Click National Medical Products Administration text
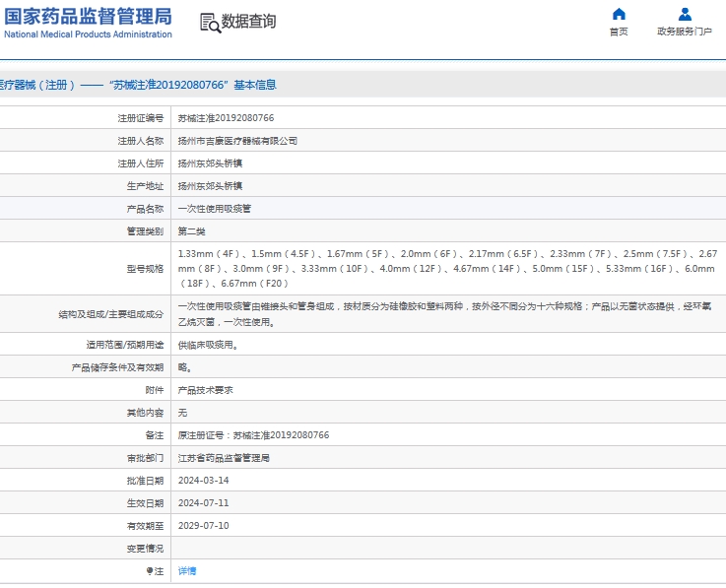Screen dimensions: 726x588 [x=88, y=34]
